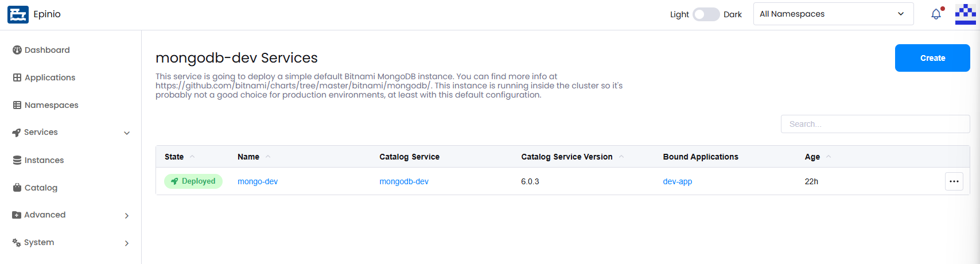Screen dimensions: 980x264
Task: Click the Catalog bag icon in the sidebar
Action: (17, 188)
